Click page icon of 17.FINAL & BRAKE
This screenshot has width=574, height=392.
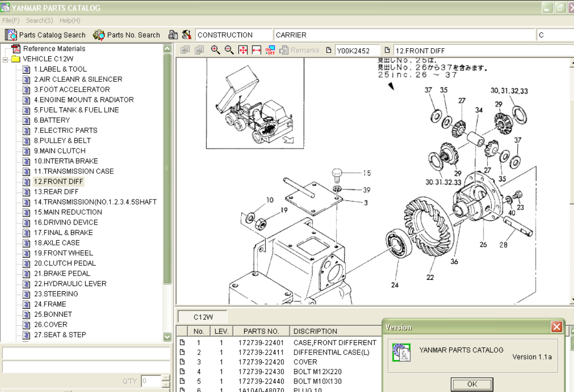(26, 233)
